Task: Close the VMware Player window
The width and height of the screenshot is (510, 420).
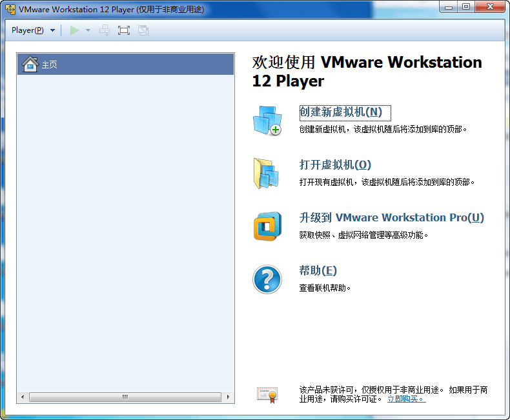Action: (490, 7)
